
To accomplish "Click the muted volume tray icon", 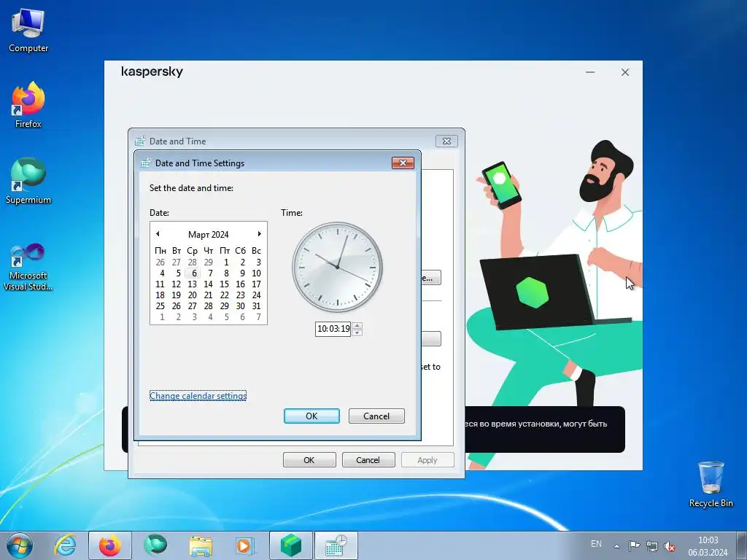I will click(x=670, y=546).
